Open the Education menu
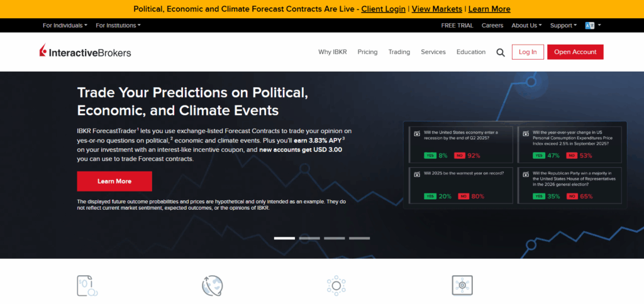 471,52
